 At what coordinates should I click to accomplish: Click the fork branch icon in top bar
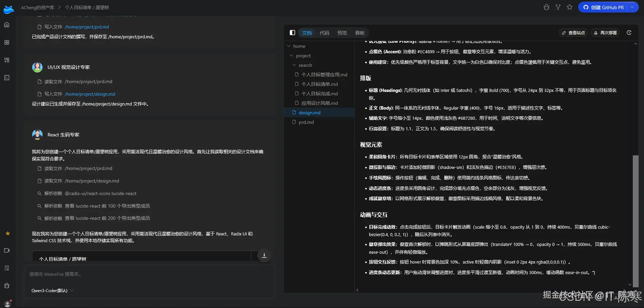pyautogui.click(x=558, y=7)
